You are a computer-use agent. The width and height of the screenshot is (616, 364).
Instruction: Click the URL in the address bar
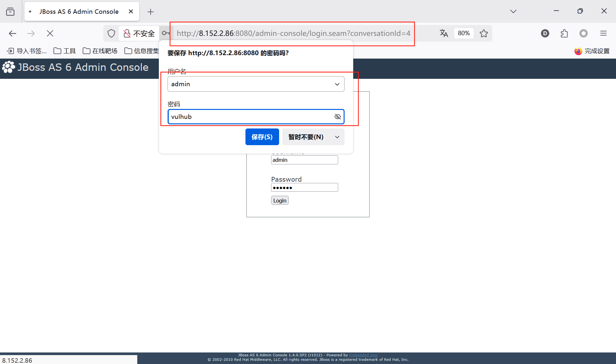coord(293,33)
